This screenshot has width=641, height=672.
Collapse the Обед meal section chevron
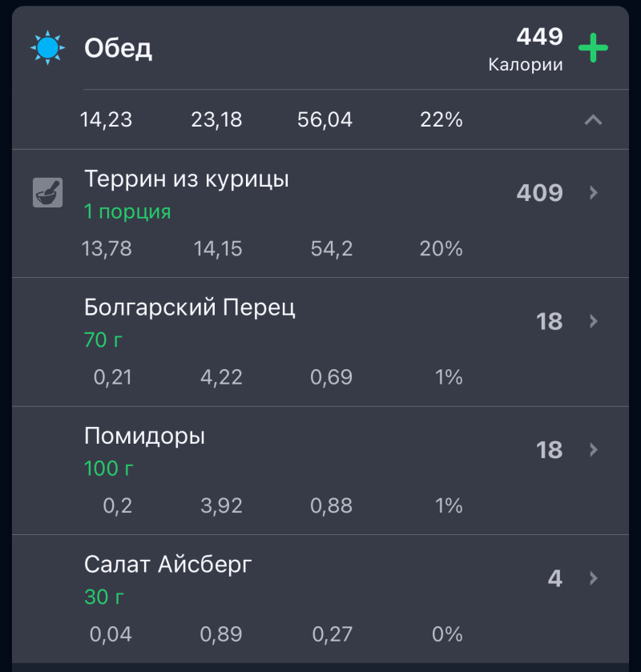593,120
